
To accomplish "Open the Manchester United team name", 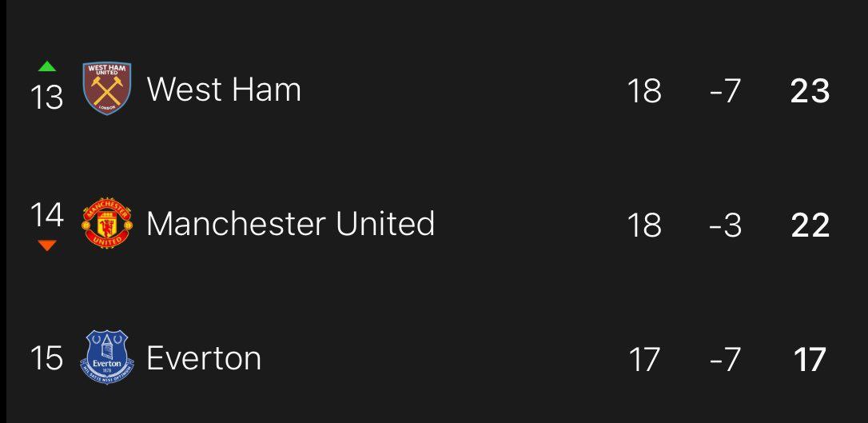I will pyautogui.click(x=290, y=224).
